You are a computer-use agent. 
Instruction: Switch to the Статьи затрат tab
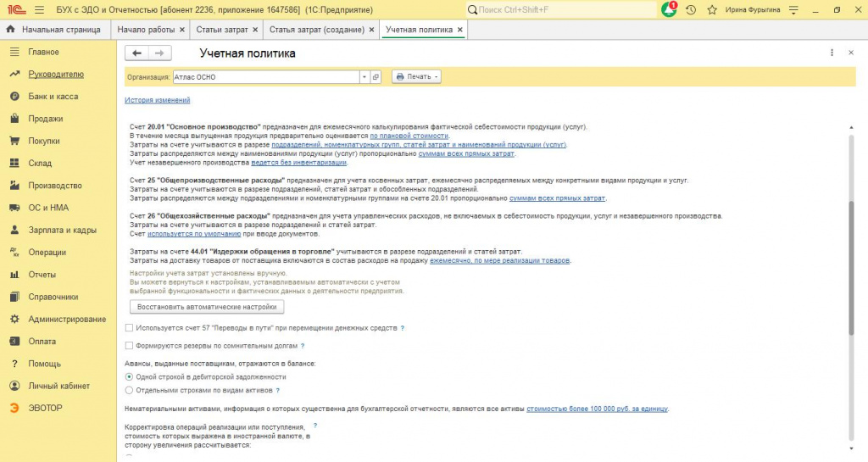coord(222,30)
